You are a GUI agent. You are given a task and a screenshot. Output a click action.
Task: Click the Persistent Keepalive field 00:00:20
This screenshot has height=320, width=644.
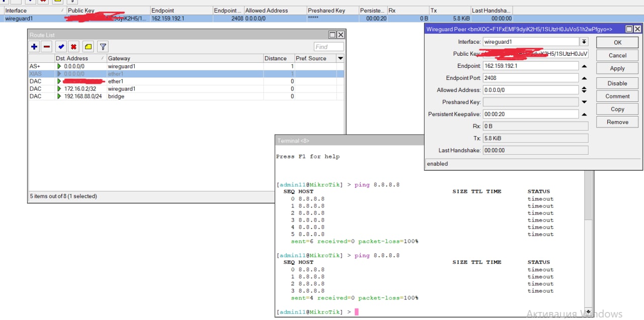[x=530, y=114]
